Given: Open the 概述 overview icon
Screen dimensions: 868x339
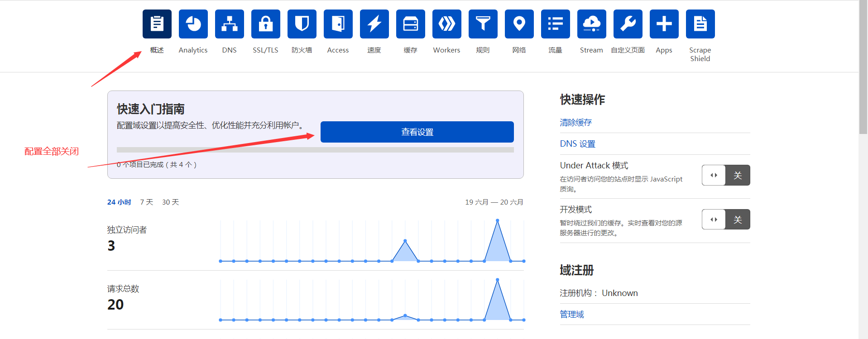Looking at the screenshot, I should [x=157, y=24].
